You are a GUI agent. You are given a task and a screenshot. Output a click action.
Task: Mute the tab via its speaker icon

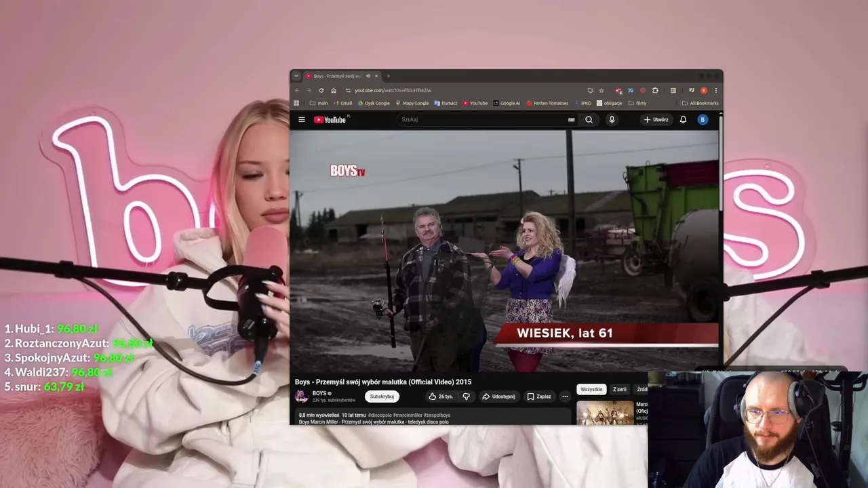368,76
